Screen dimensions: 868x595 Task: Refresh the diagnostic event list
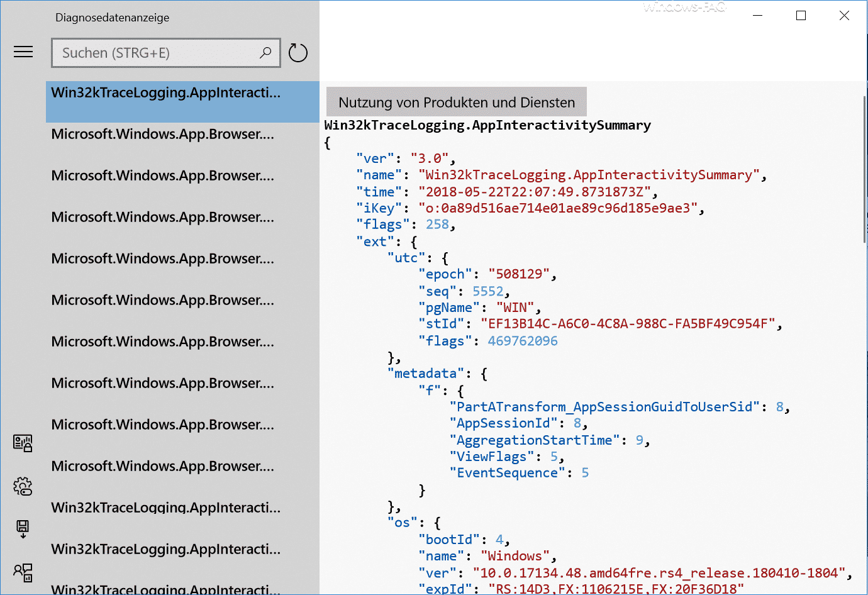point(298,53)
